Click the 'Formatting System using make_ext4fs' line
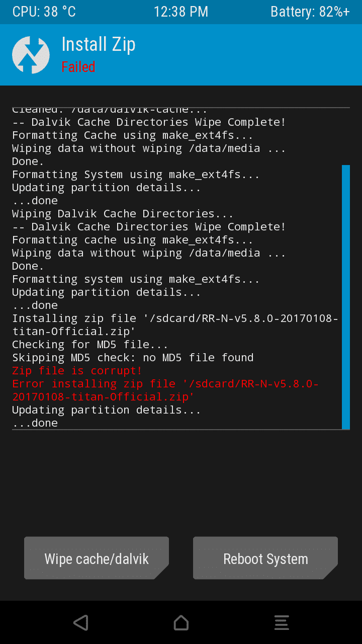 pyautogui.click(x=136, y=175)
